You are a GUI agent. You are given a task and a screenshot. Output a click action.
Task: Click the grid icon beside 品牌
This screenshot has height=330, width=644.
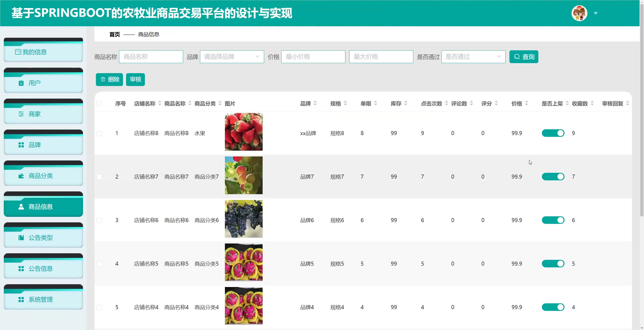click(21, 145)
